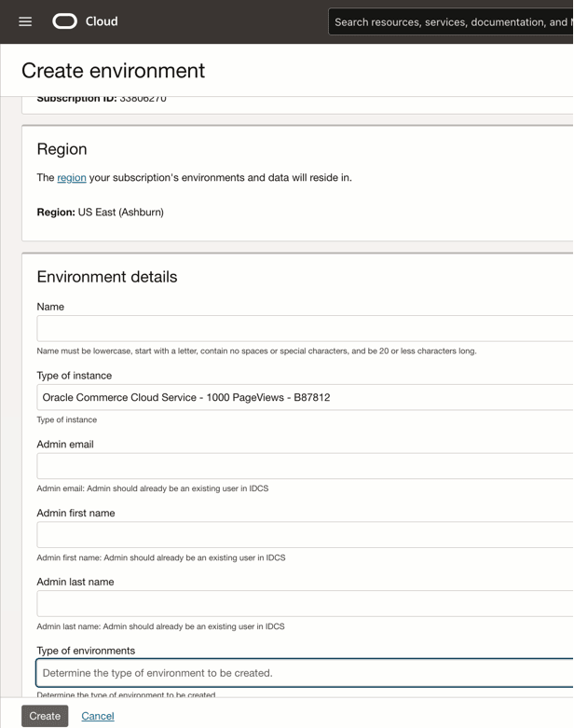Click the Create button
The image size is (574, 728).
click(45, 716)
